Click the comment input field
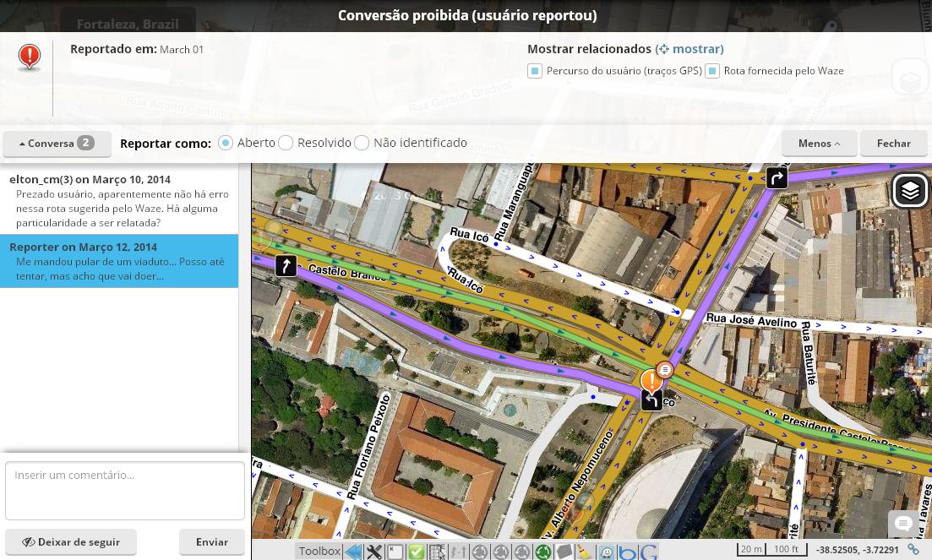Screen dimensions: 932x560 [125, 491]
